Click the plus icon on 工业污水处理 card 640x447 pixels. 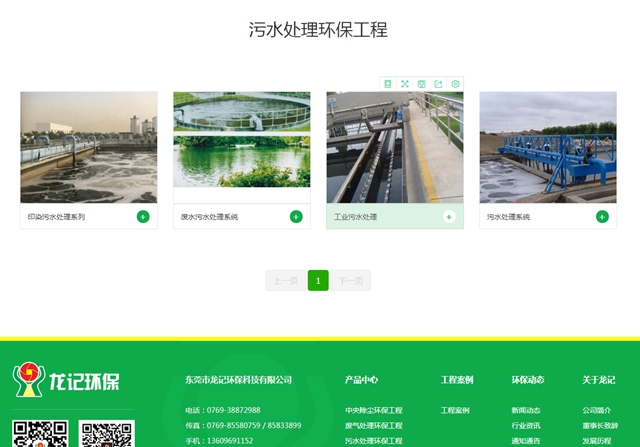(449, 217)
